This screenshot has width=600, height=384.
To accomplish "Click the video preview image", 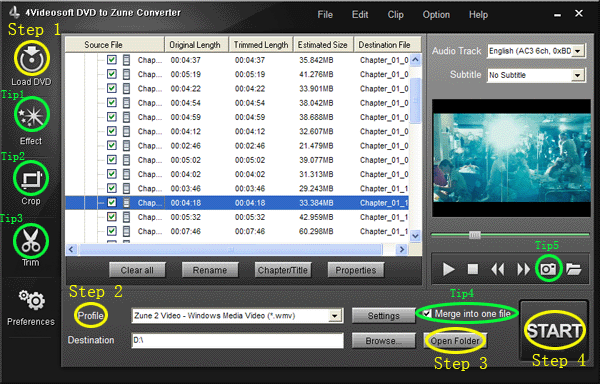I will click(x=512, y=158).
